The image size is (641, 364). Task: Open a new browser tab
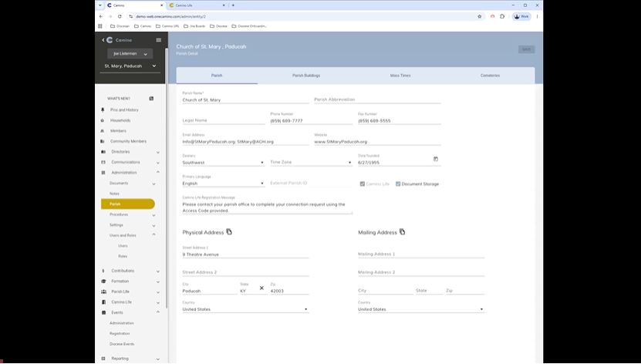pyautogui.click(x=233, y=5)
